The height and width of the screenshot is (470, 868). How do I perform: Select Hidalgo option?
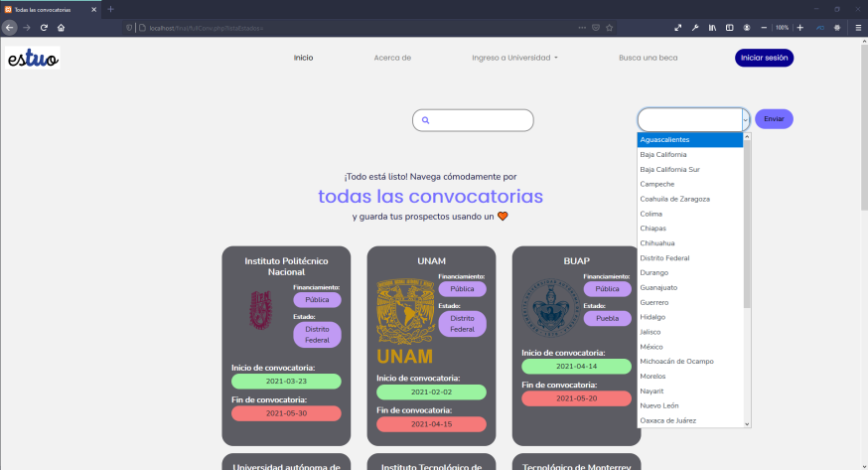coord(690,317)
